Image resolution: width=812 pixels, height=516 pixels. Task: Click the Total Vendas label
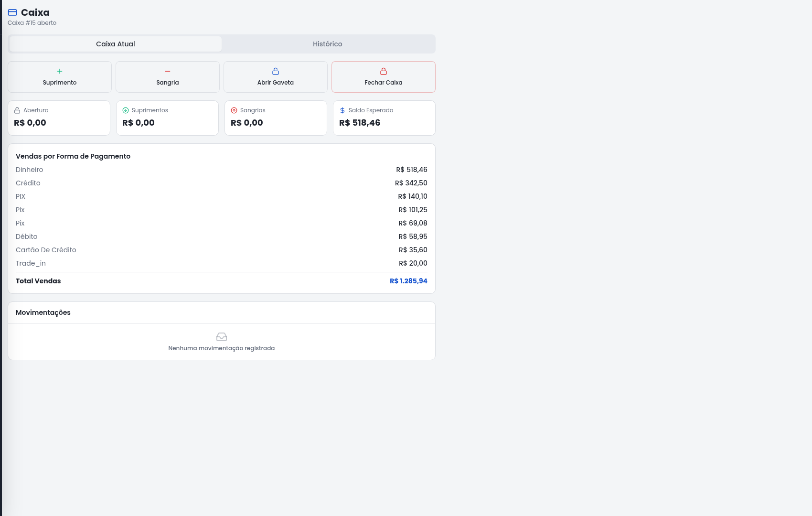[38, 281]
